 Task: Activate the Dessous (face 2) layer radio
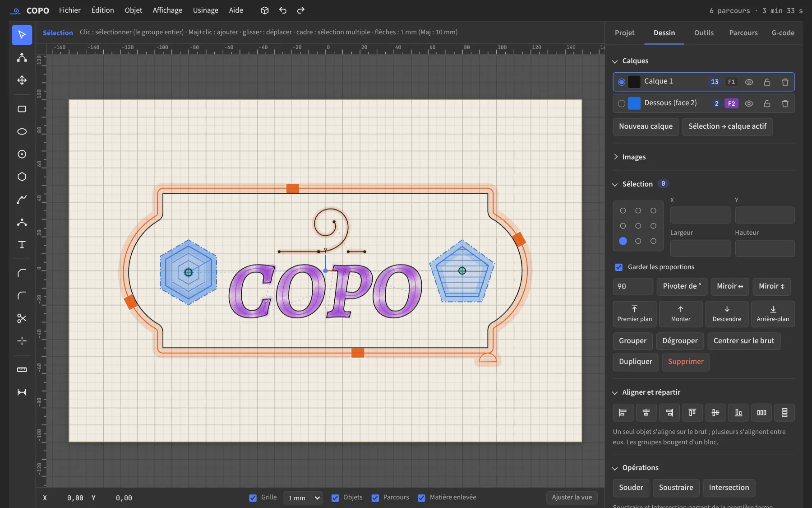pos(622,103)
